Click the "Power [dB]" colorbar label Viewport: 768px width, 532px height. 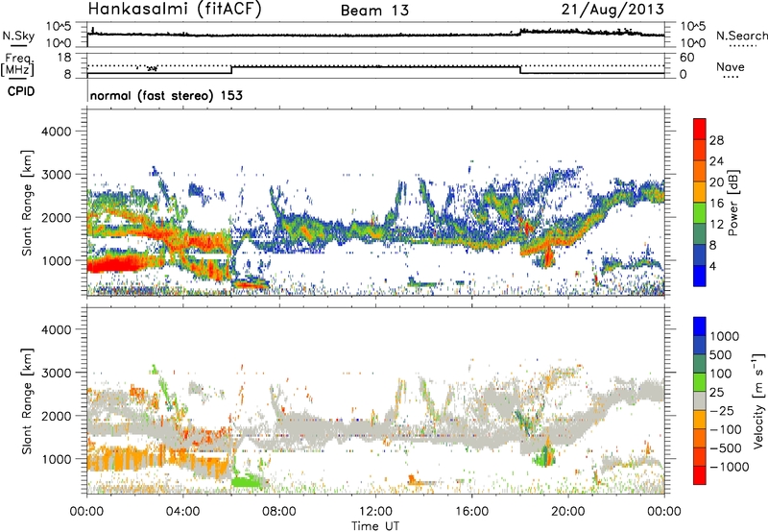tap(732, 203)
